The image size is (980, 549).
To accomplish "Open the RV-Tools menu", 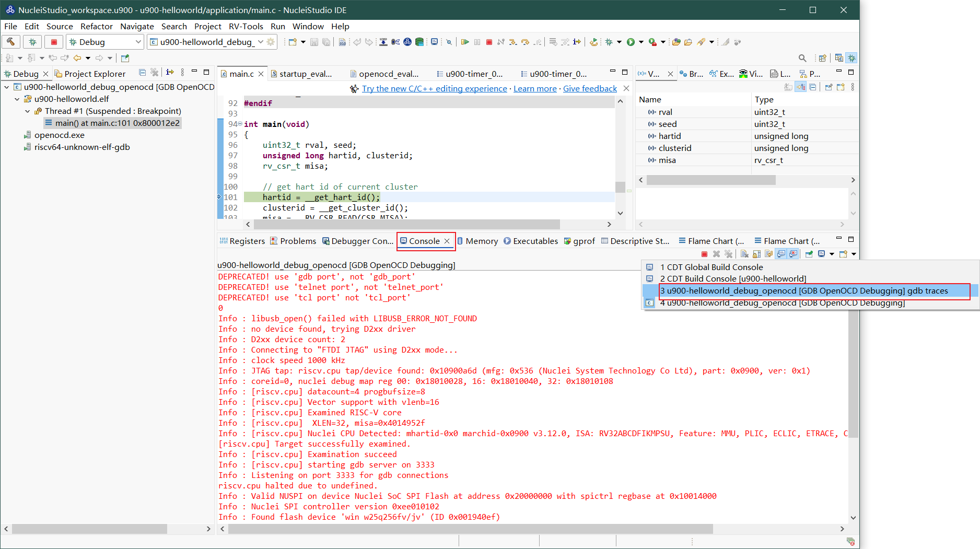I will (x=246, y=26).
